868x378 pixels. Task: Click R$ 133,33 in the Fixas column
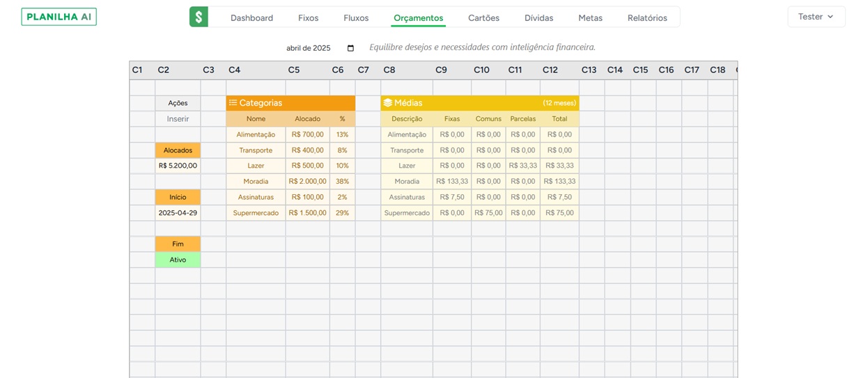[x=452, y=182]
